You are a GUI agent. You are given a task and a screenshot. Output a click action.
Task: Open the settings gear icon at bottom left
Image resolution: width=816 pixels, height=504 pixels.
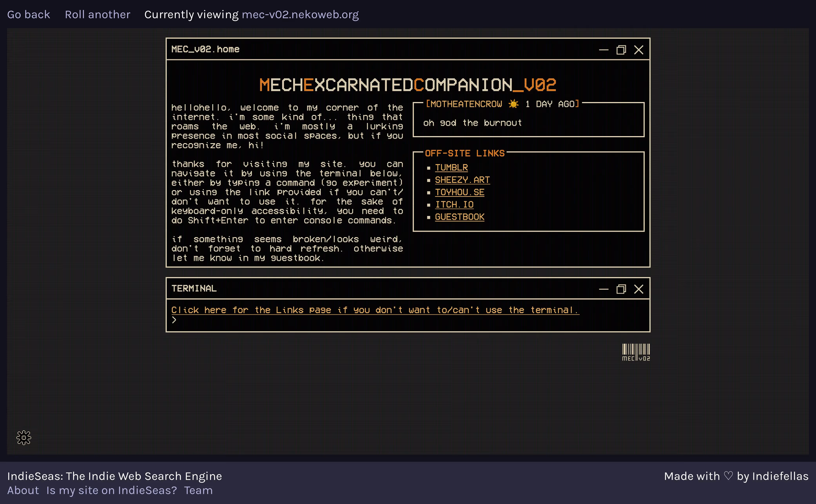pos(23,438)
